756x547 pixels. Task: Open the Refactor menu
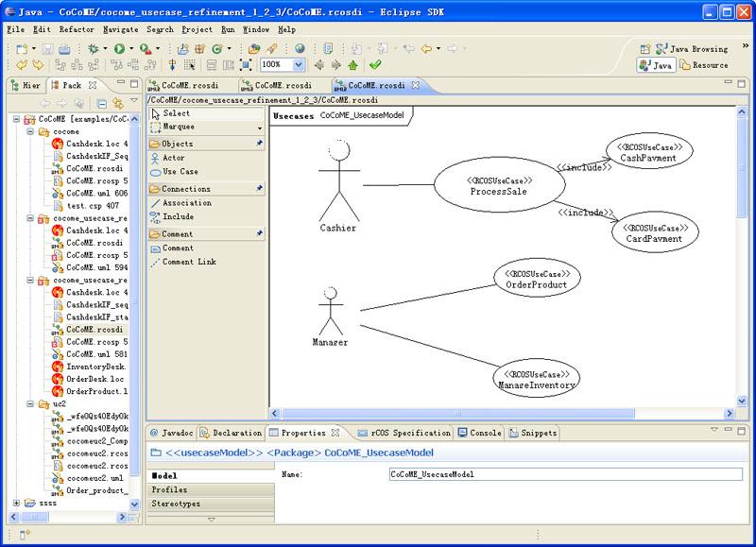point(77,29)
